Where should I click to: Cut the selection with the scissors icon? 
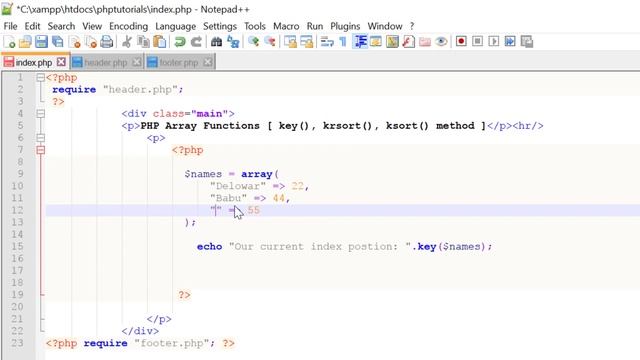[x=127, y=42]
